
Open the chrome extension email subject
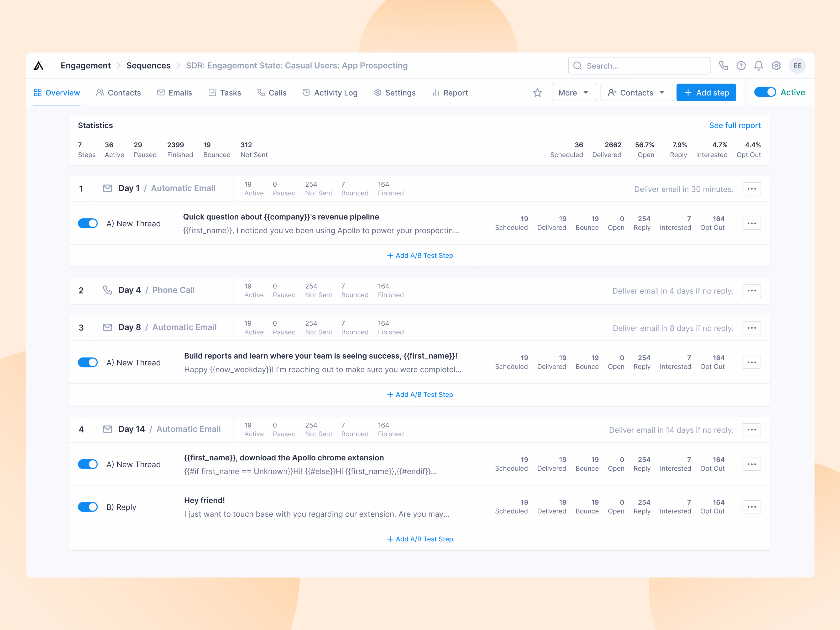click(x=284, y=458)
